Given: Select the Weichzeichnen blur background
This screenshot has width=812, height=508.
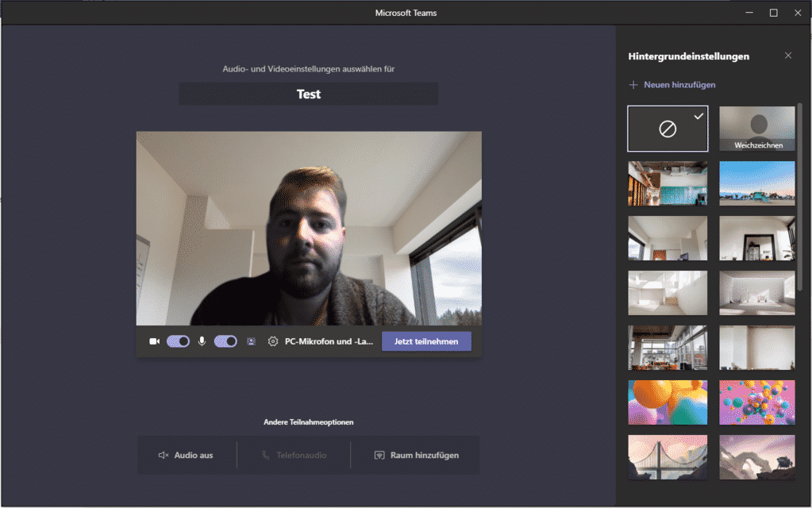Looking at the screenshot, I should (757, 129).
